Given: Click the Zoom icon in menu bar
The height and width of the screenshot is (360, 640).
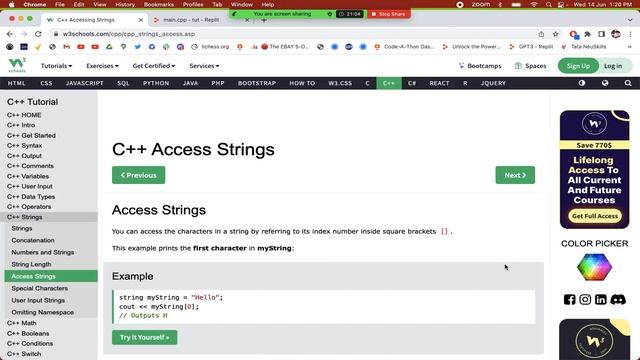Looking at the screenshot, I should pyautogui.click(x=481, y=4).
